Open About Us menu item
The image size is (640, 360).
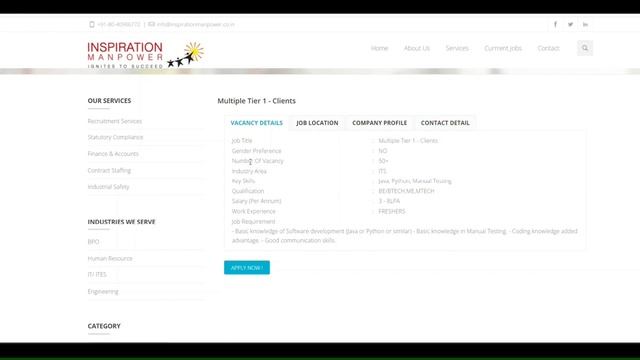click(417, 48)
